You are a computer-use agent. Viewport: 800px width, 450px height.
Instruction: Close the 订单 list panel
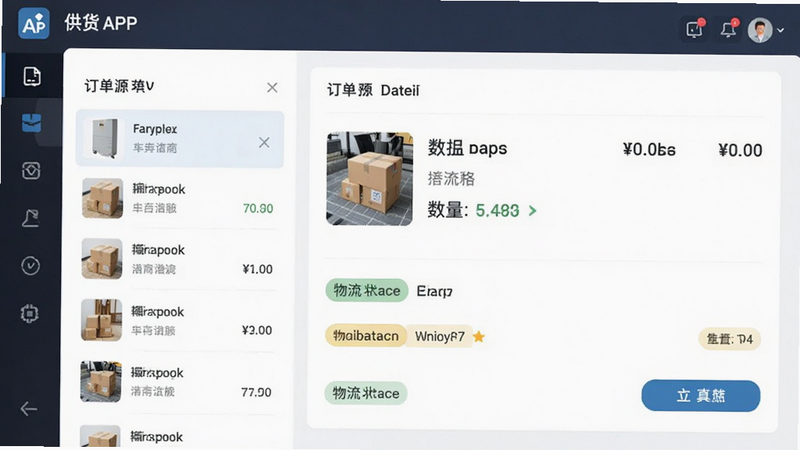coord(272,88)
